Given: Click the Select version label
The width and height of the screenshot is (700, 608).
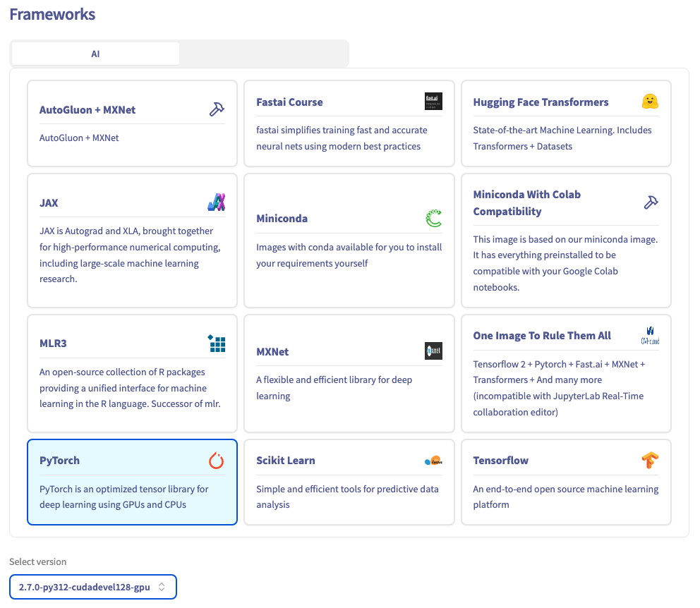Looking at the screenshot, I should (38, 561).
